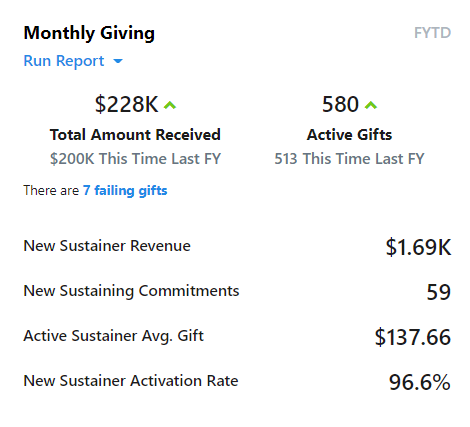This screenshot has height=427, width=470.
Task: Expand the Run Report dropdown caret
Action: point(118,61)
